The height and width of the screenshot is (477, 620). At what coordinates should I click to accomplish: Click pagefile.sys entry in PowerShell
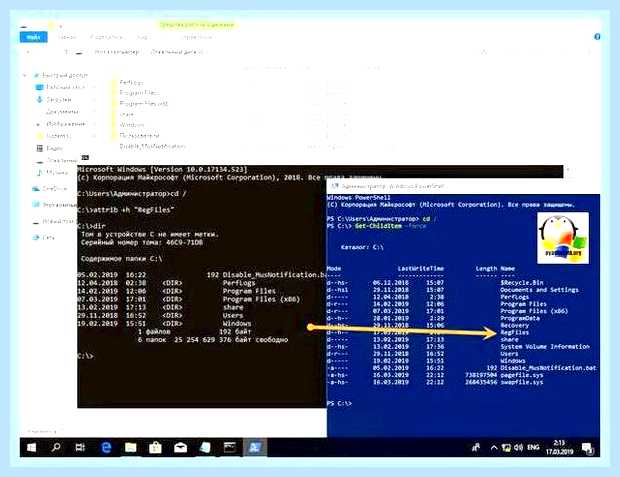point(522,375)
